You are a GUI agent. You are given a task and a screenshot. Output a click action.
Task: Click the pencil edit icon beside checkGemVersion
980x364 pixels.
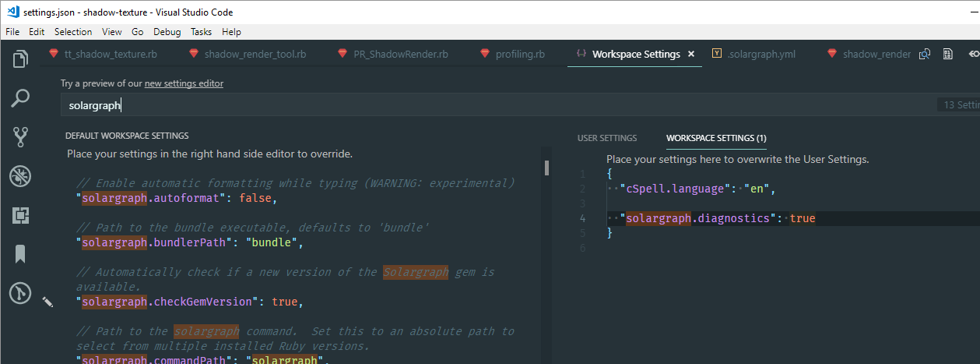(47, 302)
